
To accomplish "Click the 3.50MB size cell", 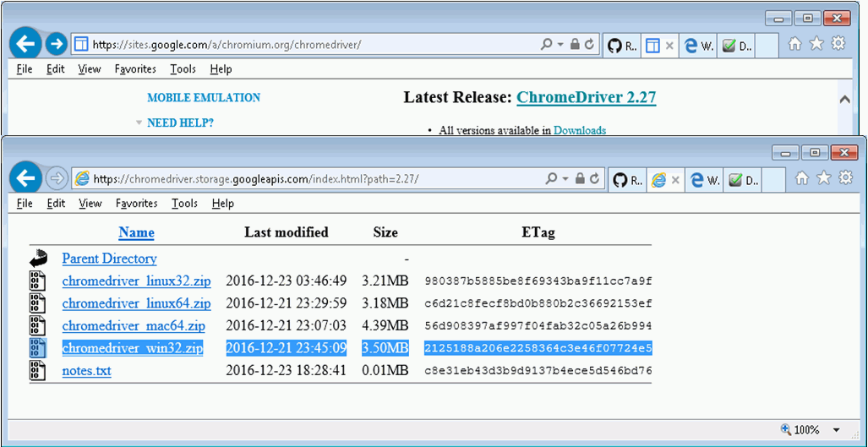I will point(385,348).
